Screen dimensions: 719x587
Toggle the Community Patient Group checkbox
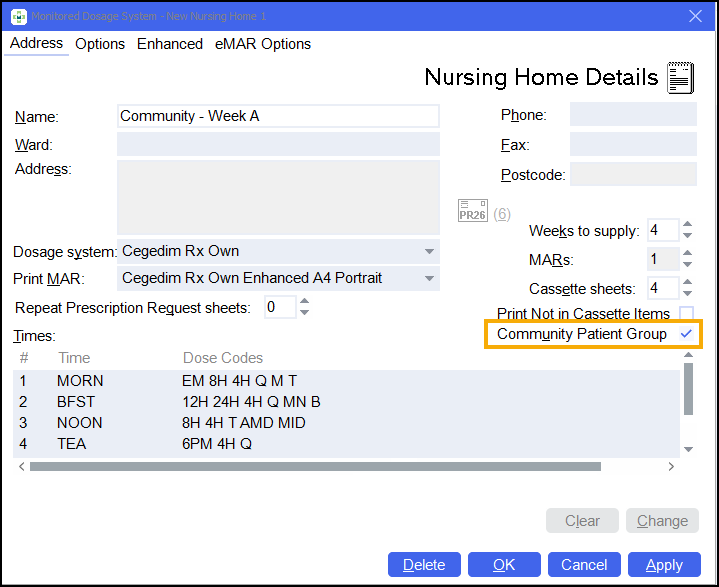[x=686, y=334]
